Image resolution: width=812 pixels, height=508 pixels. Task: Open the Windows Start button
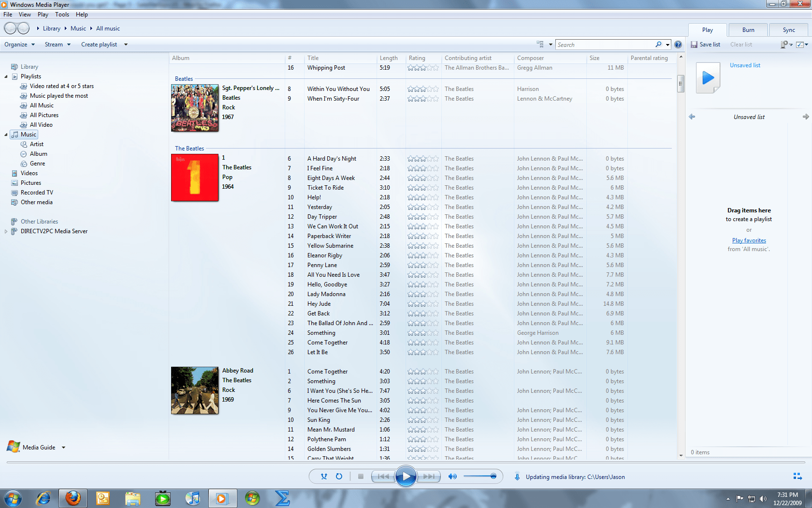tap(13, 498)
